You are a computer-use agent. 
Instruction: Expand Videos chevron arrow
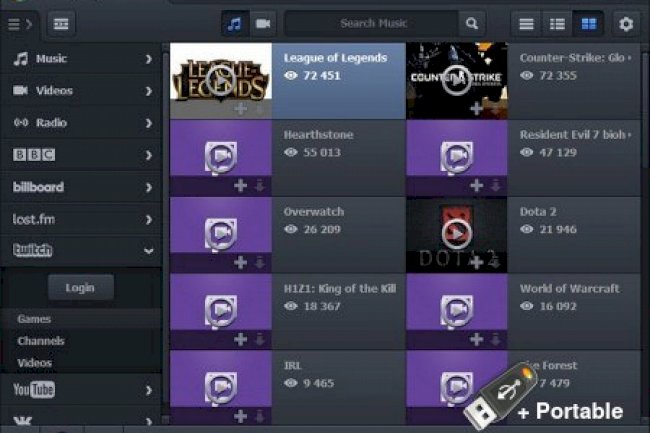[149, 91]
